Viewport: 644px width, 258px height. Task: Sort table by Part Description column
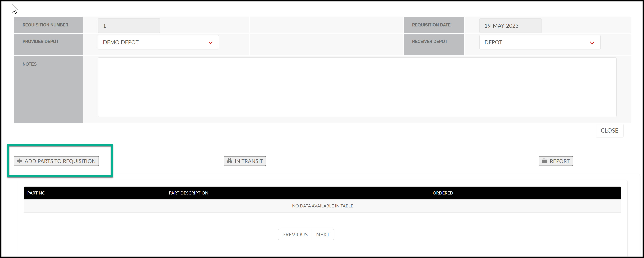click(x=188, y=193)
